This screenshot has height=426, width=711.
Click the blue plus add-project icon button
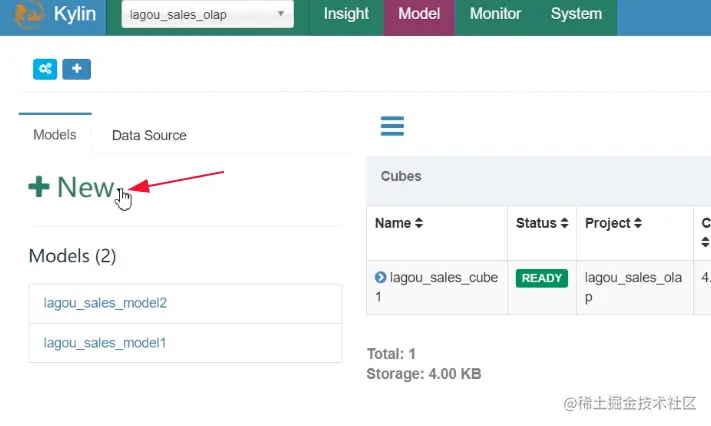(x=77, y=69)
